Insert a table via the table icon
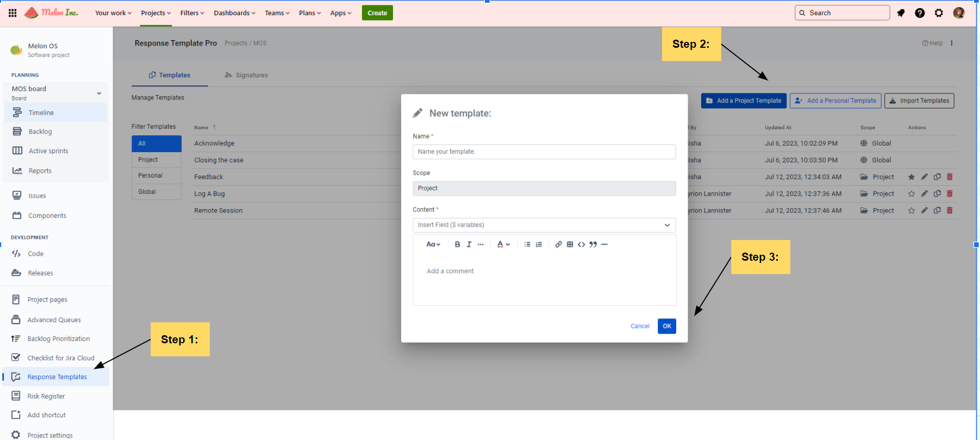The width and height of the screenshot is (980, 440). coord(570,244)
